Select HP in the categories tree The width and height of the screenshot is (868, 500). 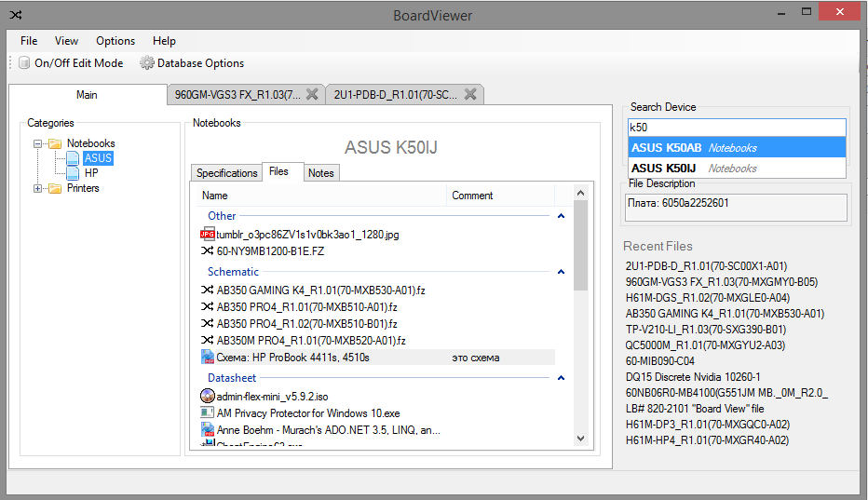[x=91, y=173]
